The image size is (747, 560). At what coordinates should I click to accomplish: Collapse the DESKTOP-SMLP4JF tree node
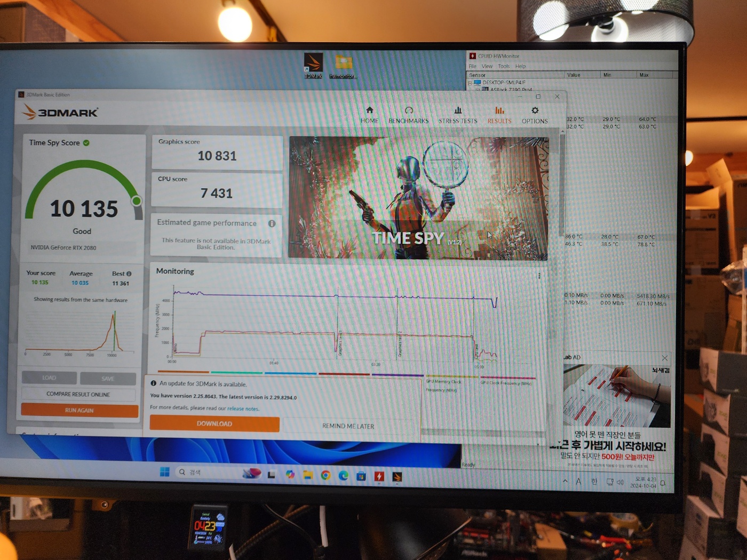[x=470, y=83]
